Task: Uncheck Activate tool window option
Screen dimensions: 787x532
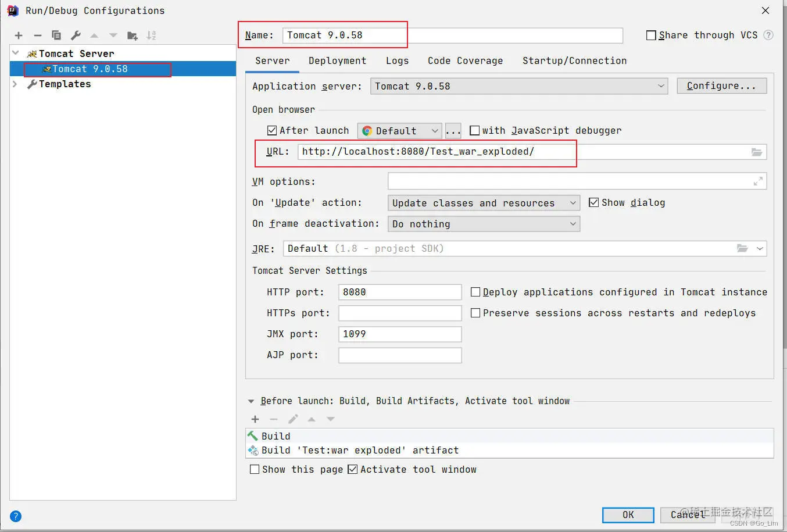Action: [352, 469]
